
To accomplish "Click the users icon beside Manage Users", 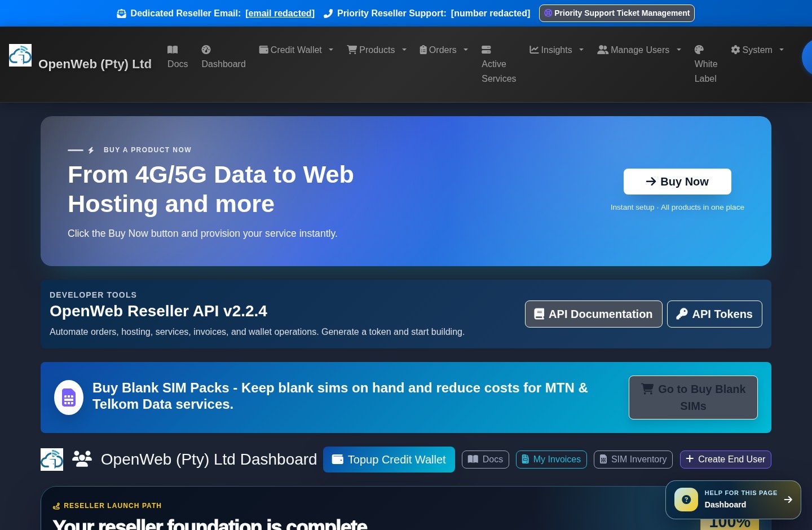I will click(603, 50).
